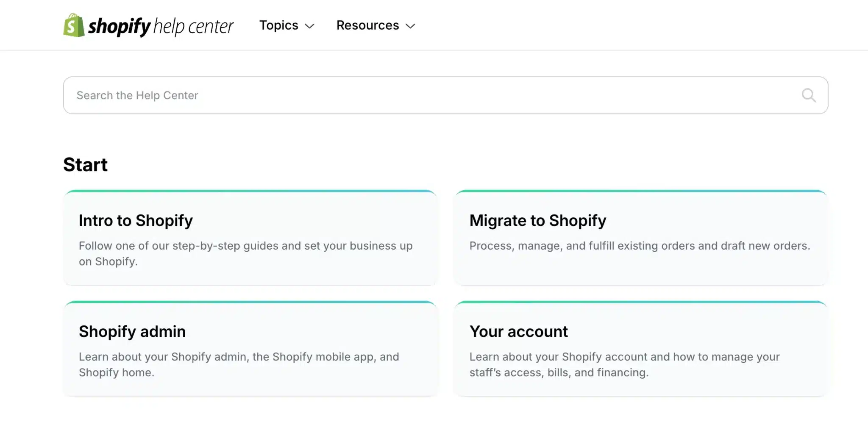
Task: Click the Search the Help Center field
Action: point(297,95)
